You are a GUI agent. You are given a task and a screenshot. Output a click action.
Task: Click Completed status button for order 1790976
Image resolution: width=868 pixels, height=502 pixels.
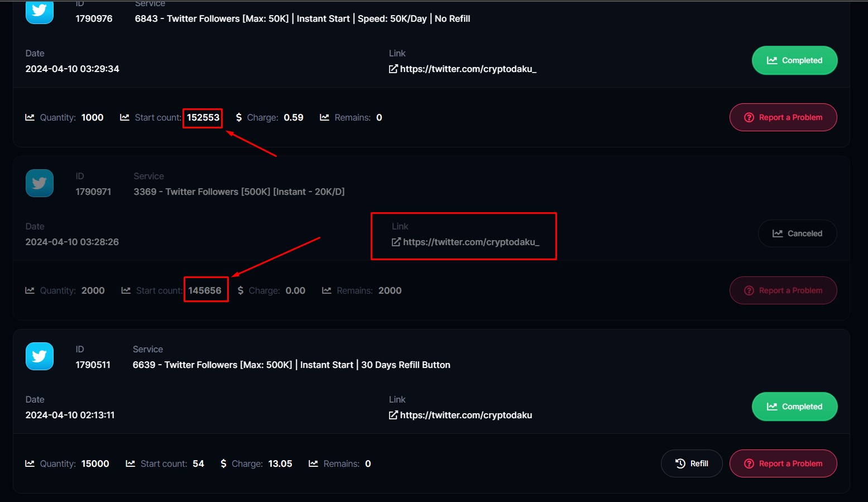click(794, 60)
